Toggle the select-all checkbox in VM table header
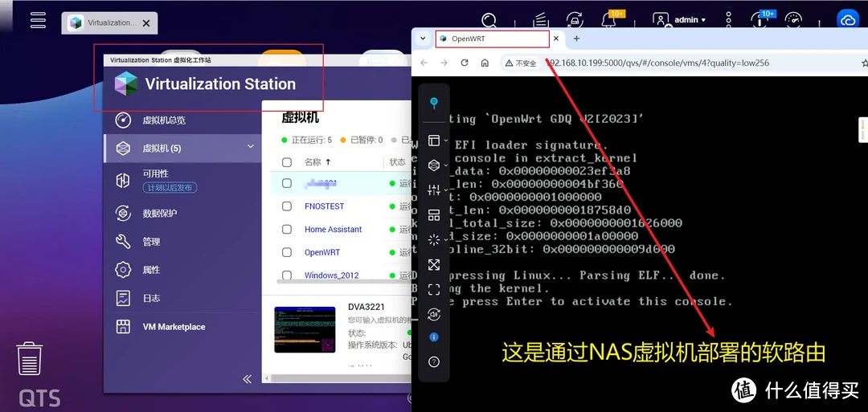The width and height of the screenshot is (868, 412). click(x=287, y=162)
